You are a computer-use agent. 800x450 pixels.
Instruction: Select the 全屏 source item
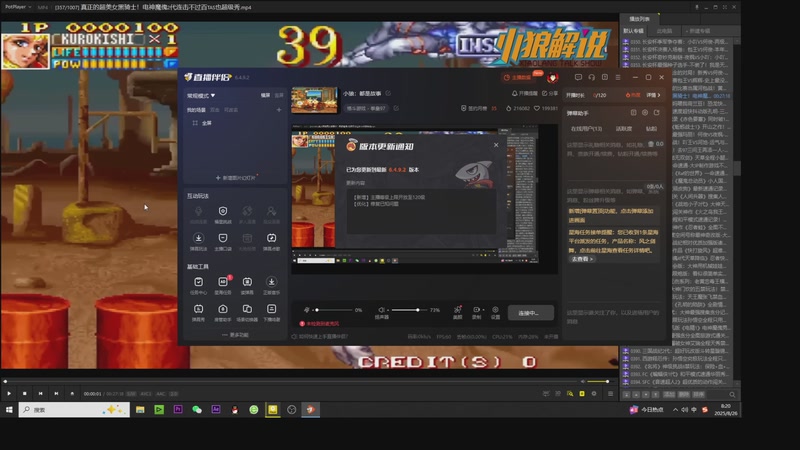coord(203,123)
